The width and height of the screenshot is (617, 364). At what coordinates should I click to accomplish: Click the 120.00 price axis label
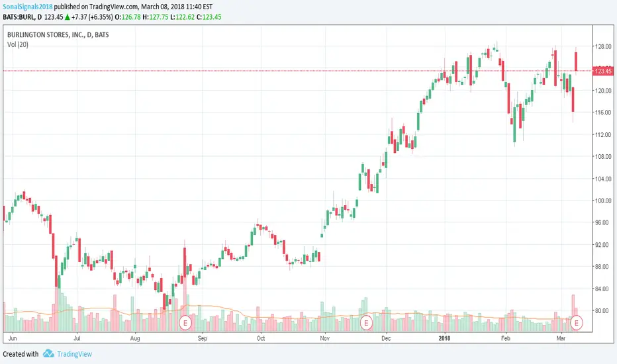(x=603, y=91)
